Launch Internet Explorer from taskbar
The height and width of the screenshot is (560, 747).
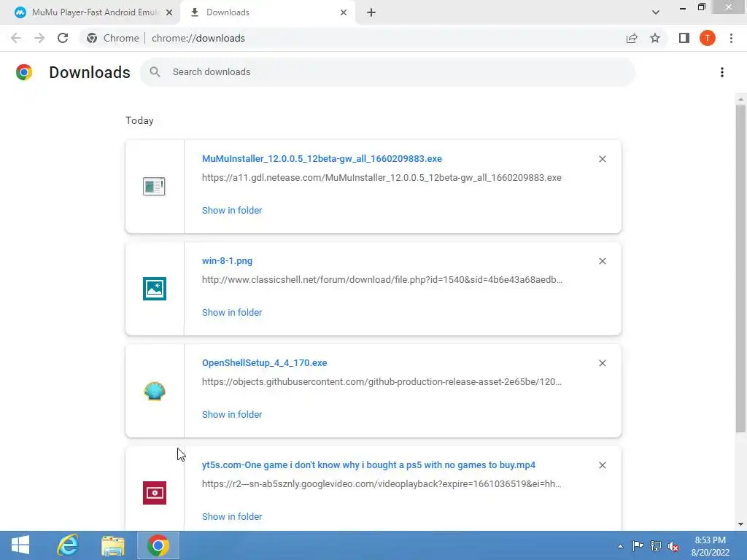68,545
